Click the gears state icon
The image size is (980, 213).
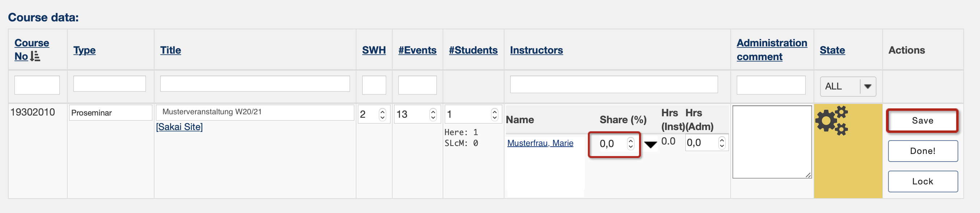[x=832, y=120]
